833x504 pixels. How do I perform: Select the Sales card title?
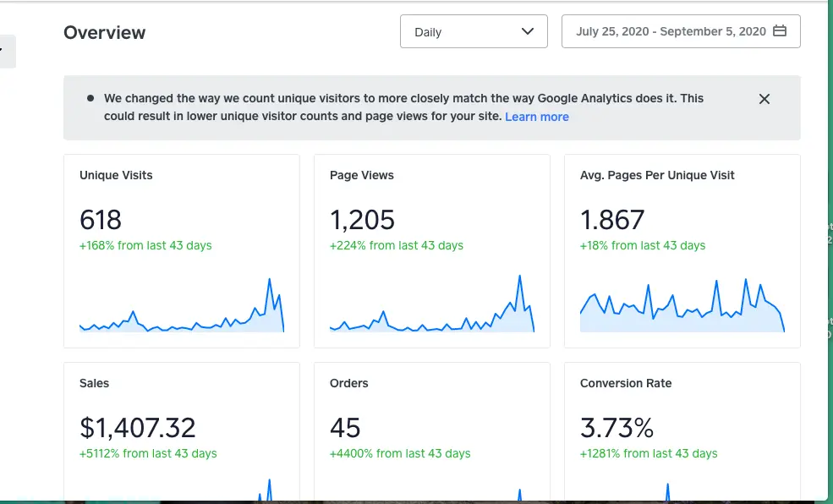coord(94,383)
